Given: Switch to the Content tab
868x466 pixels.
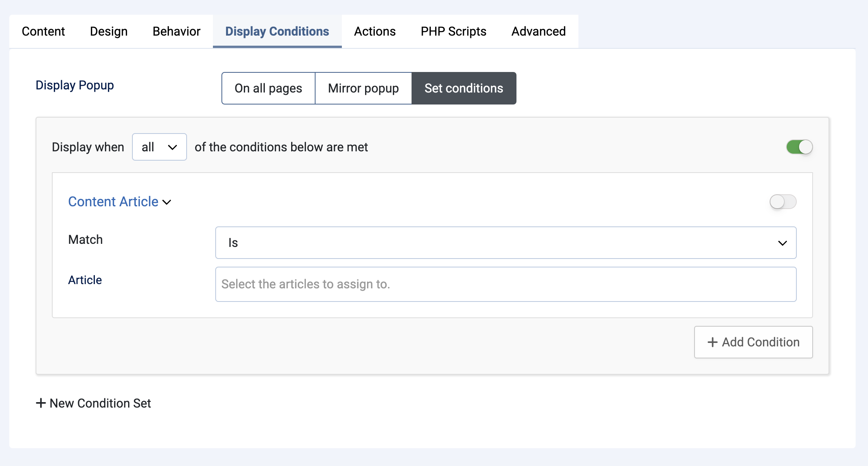Looking at the screenshot, I should tap(43, 31).
